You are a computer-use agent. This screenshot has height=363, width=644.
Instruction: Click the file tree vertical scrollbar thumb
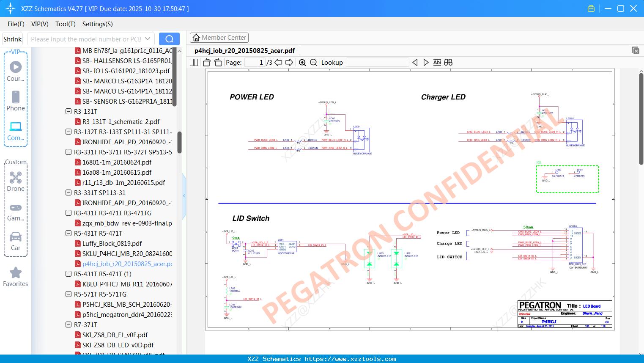[x=179, y=143]
